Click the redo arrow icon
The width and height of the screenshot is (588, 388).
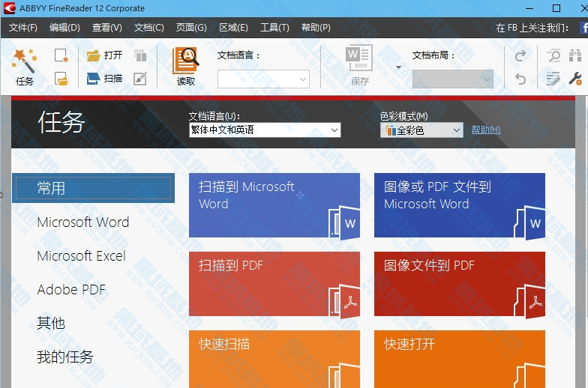coord(520,55)
